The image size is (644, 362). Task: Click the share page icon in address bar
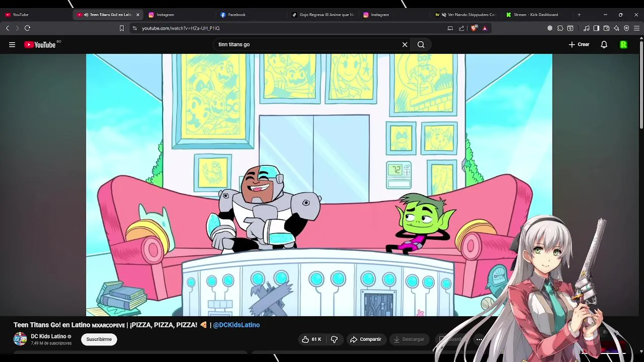click(x=461, y=28)
